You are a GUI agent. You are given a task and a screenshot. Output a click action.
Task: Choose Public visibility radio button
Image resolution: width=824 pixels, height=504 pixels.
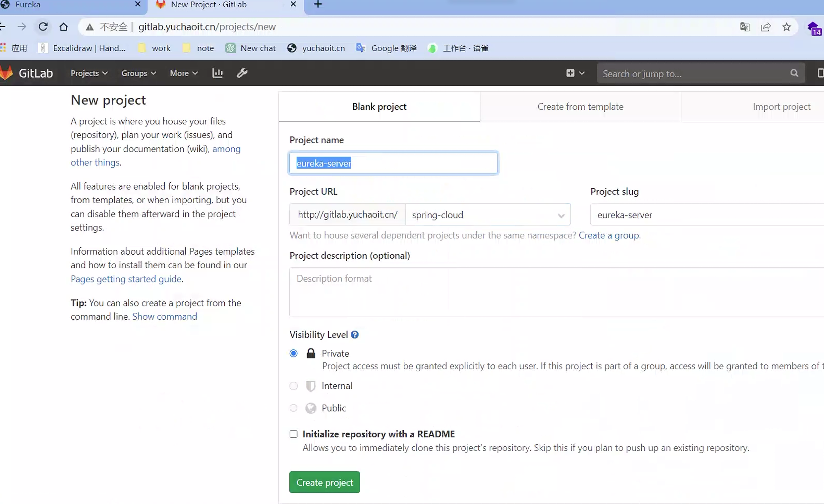pyautogui.click(x=293, y=408)
